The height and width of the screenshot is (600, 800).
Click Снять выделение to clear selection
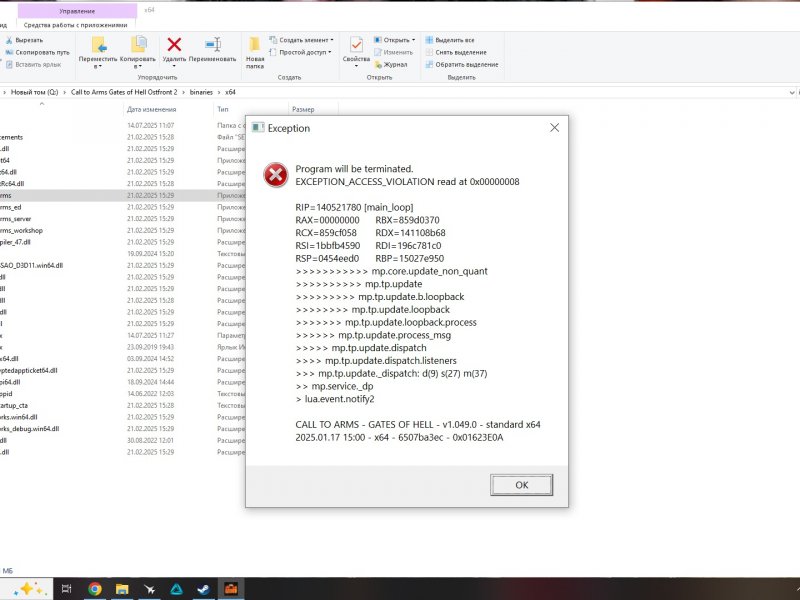tap(456, 52)
